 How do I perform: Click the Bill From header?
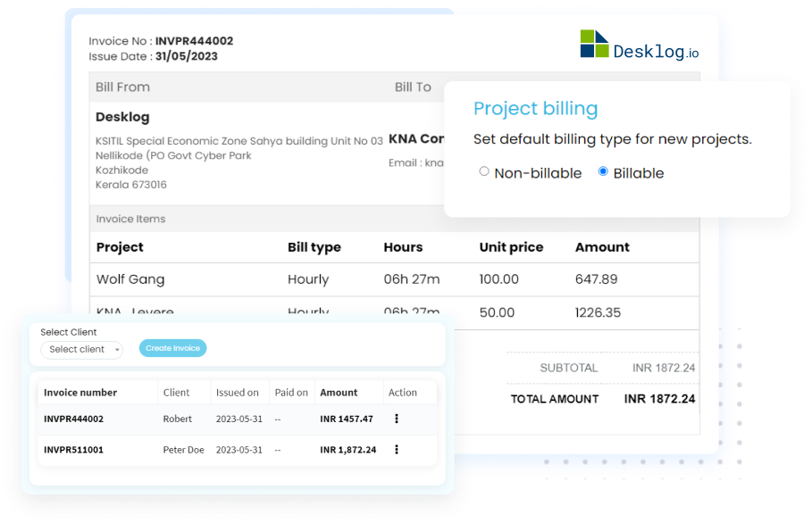122,87
